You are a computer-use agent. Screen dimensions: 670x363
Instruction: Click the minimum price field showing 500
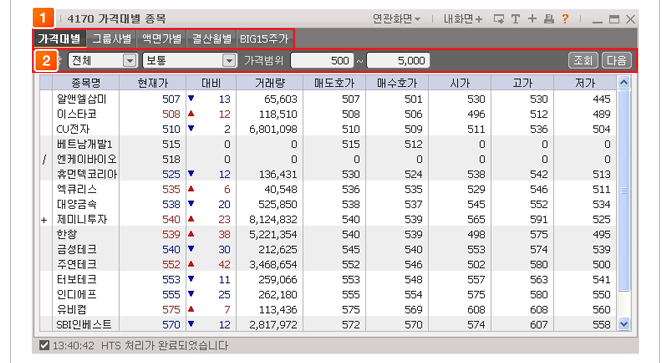point(322,61)
